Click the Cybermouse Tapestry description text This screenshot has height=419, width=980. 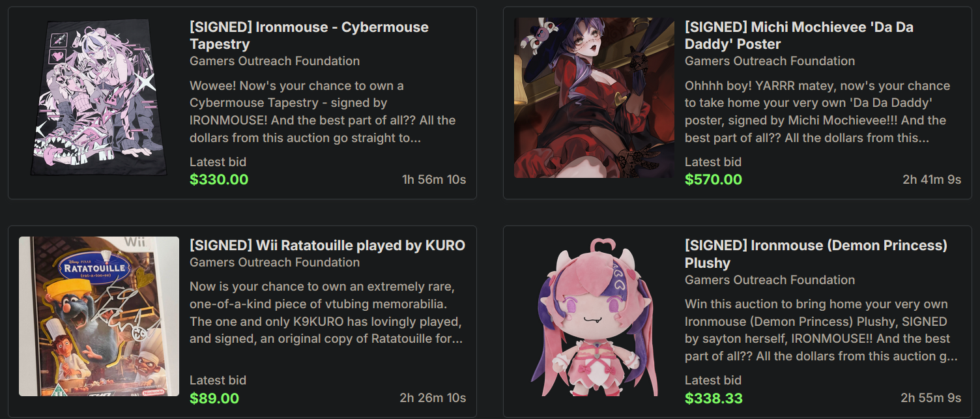[x=323, y=111]
